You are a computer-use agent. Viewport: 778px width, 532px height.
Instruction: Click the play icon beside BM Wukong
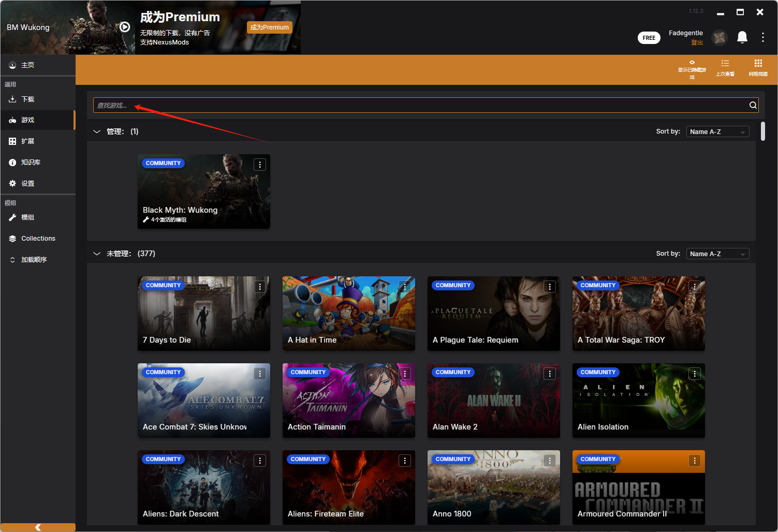coord(125,27)
